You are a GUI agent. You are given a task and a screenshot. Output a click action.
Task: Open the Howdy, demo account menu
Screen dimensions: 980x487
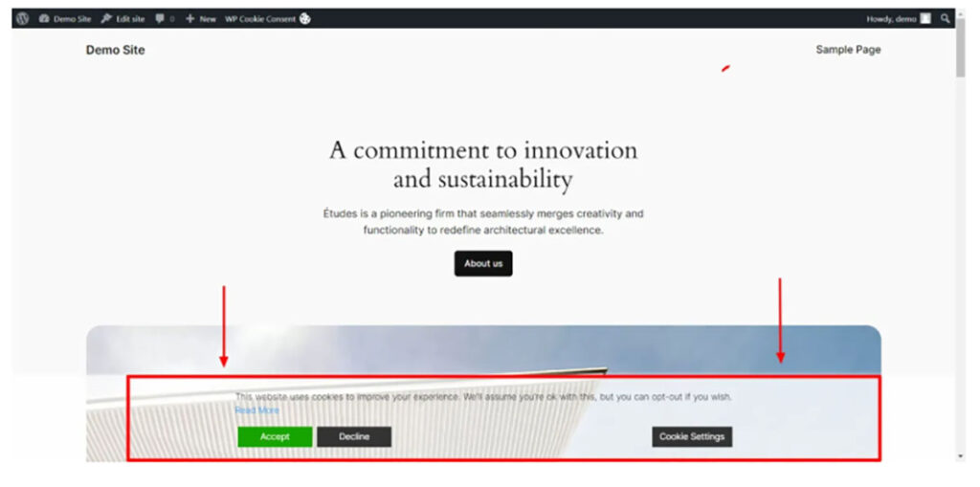[x=898, y=19]
